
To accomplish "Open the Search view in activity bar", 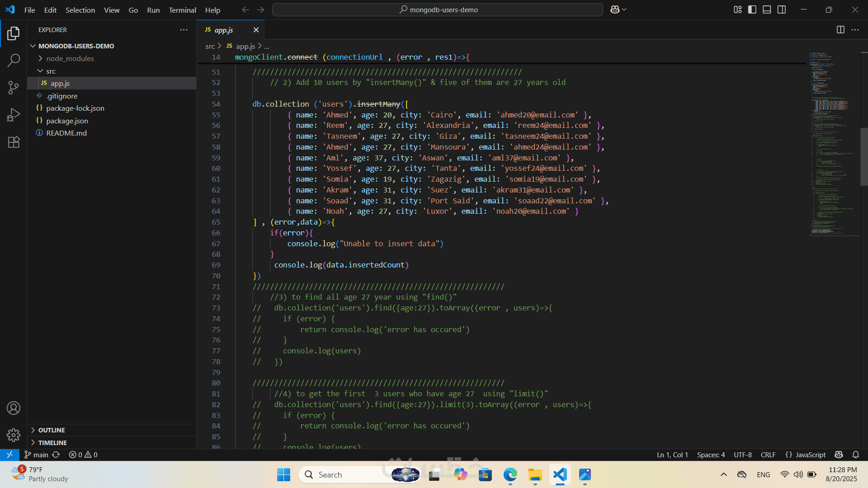I will (x=14, y=60).
